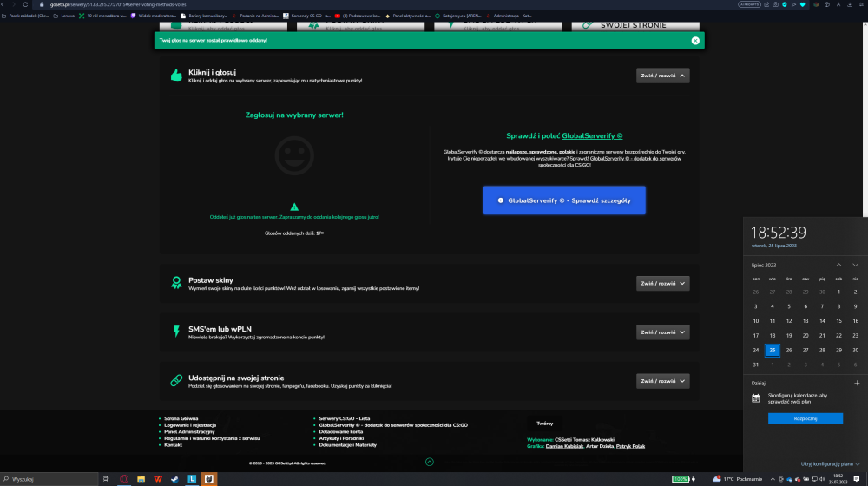Open the Opera browser icon in the taskbar
This screenshot has height=486, width=868.
tap(124, 479)
